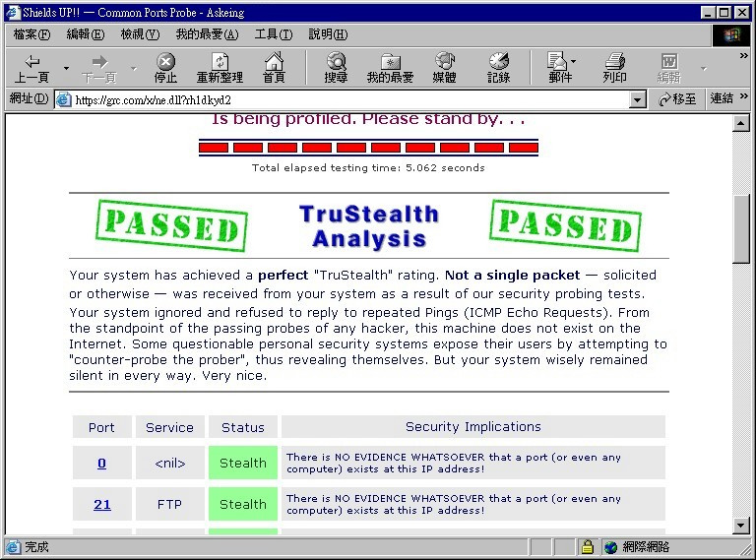Open the 我的最愛(A) Favorites menu
The height and width of the screenshot is (560, 756).
(208, 34)
